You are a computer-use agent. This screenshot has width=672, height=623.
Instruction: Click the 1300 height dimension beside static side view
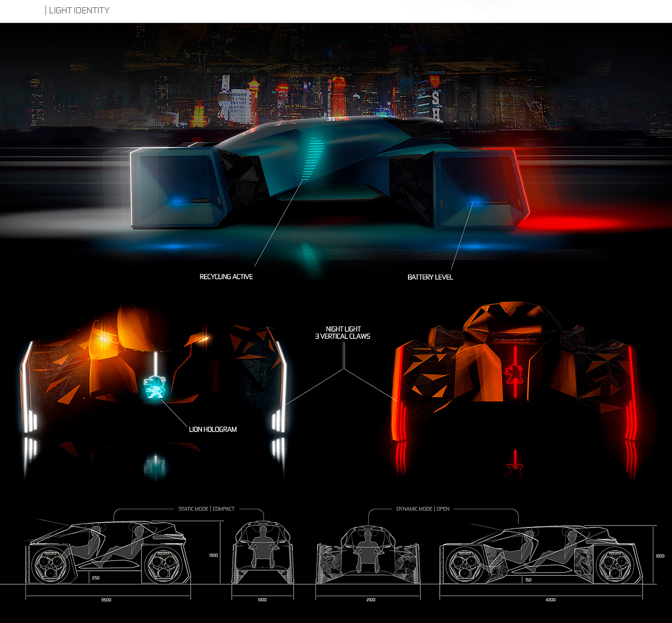[x=213, y=555]
